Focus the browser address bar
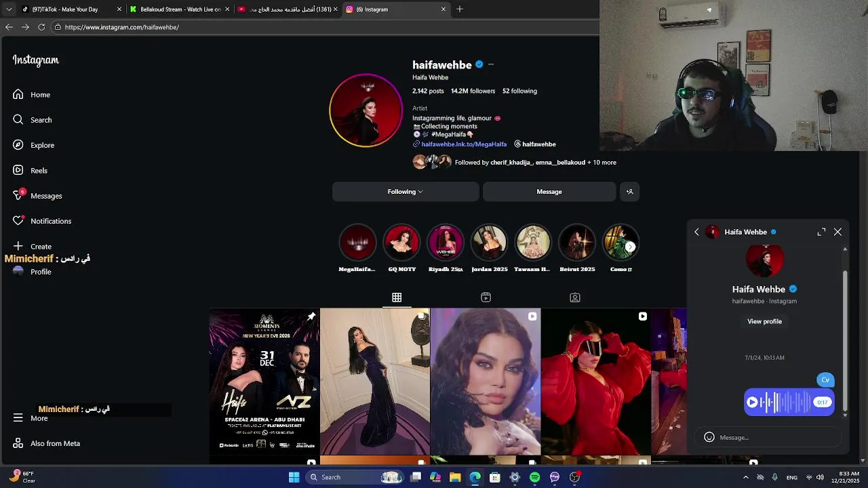The height and width of the screenshot is (488, 868). [x=325, y=27]
